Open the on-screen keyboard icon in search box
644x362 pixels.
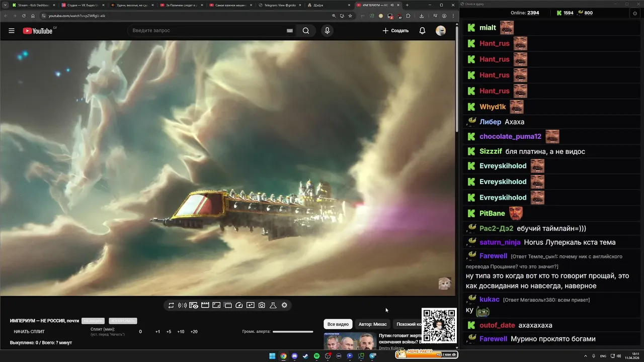(290, 31)
